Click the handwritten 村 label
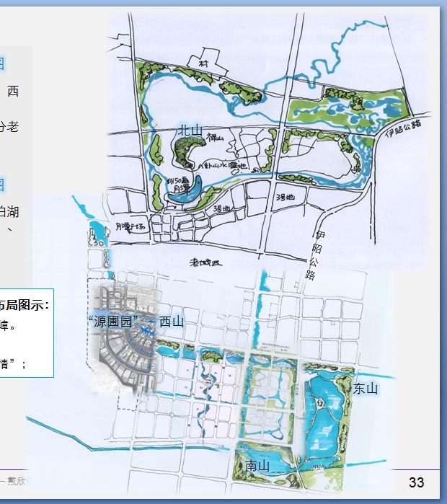Viewport: 447px width, 504px height. coord(203,63)
